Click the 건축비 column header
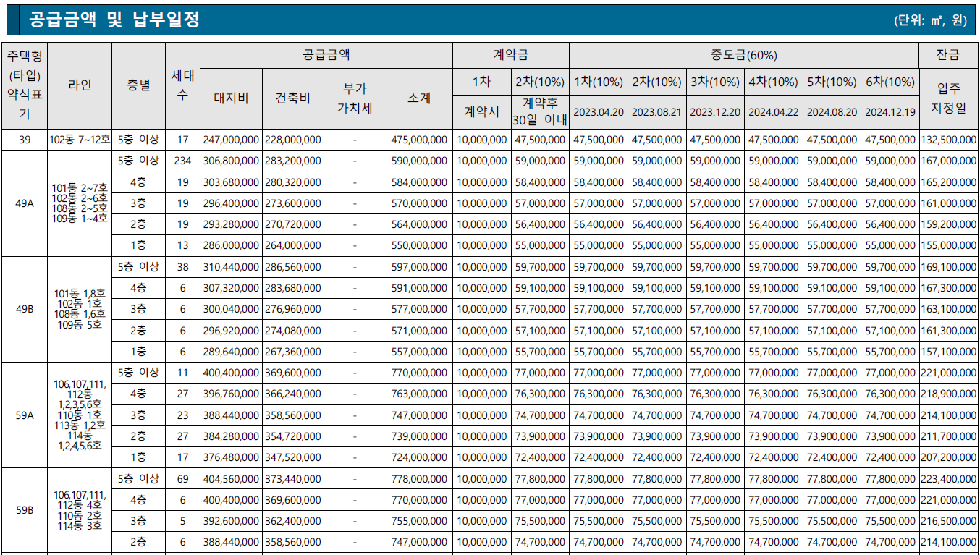980x555 pixels. tap(293, 98)
